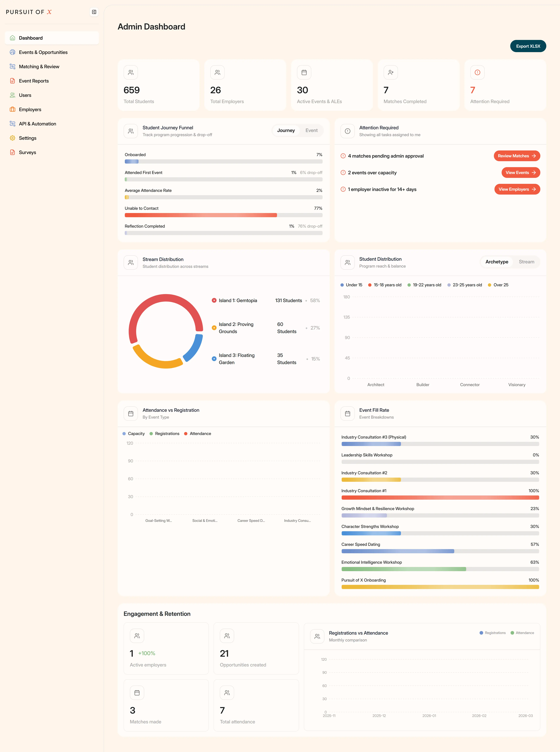This screenshot has width=560, height=752.
Task: Toggle Attendance legend in event type chart
Action: (x=197, y=434)
